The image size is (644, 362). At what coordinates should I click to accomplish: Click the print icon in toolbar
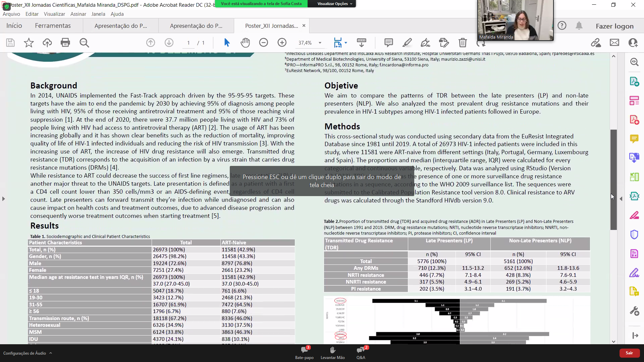[65, 43]
